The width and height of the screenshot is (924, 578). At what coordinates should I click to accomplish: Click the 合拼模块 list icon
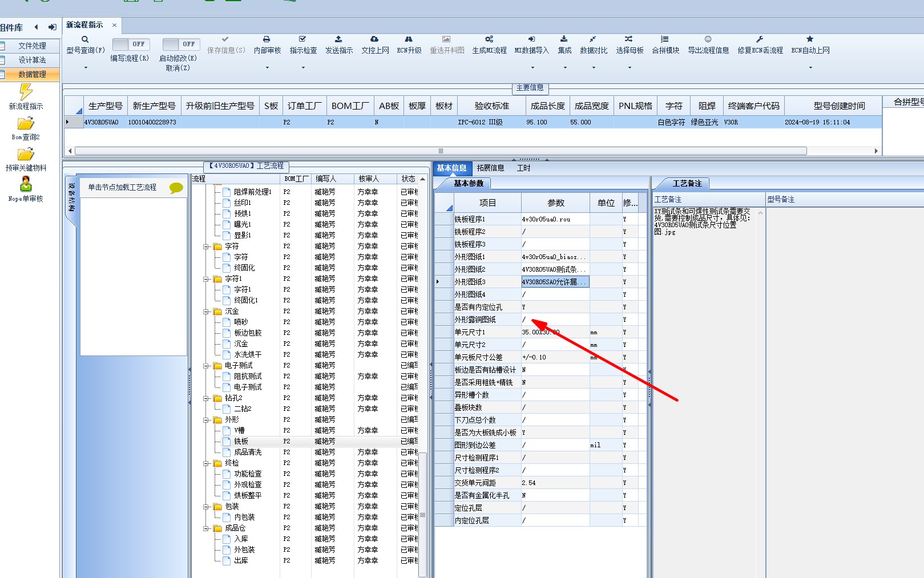click(665, 39)
